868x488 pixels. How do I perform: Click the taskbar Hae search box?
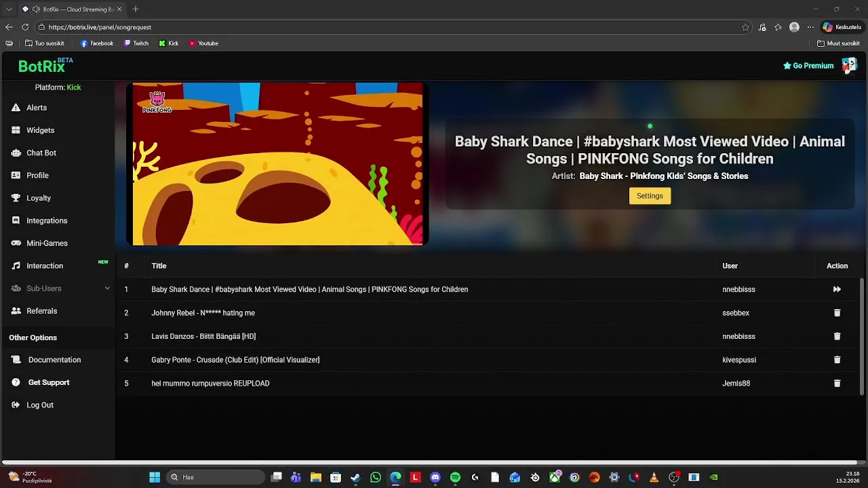click(x=215, y=477)
